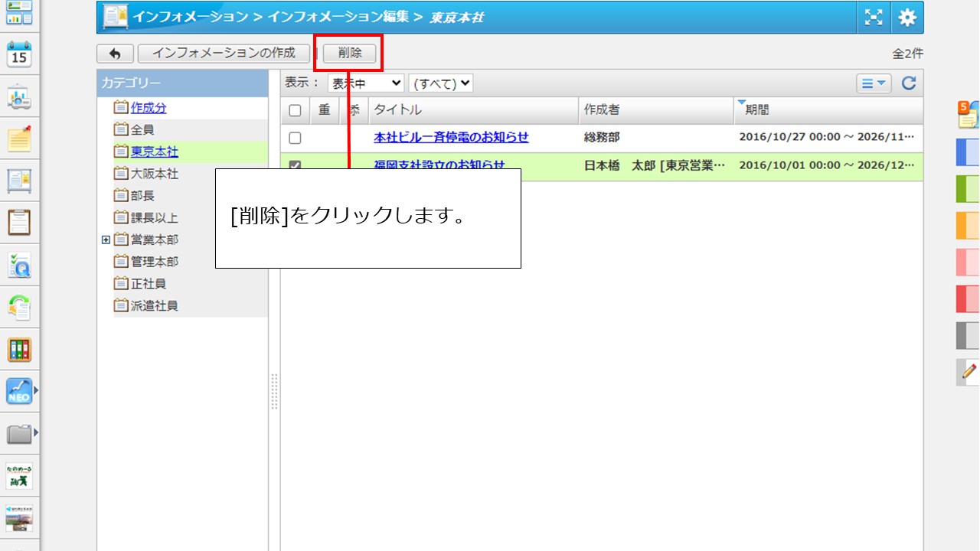The image size is (980, 551).
Task: Open the 表示中 display dropdown
Action: [x=366, y=83]
